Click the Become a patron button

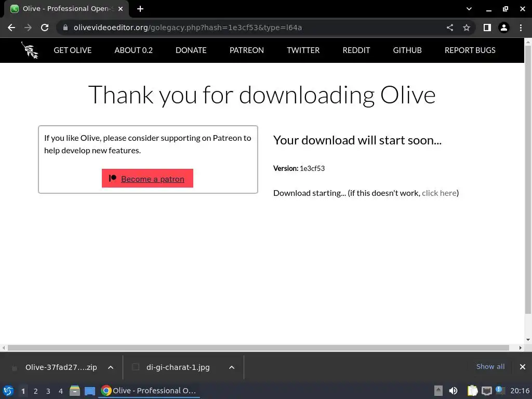[x=148, y=178]
